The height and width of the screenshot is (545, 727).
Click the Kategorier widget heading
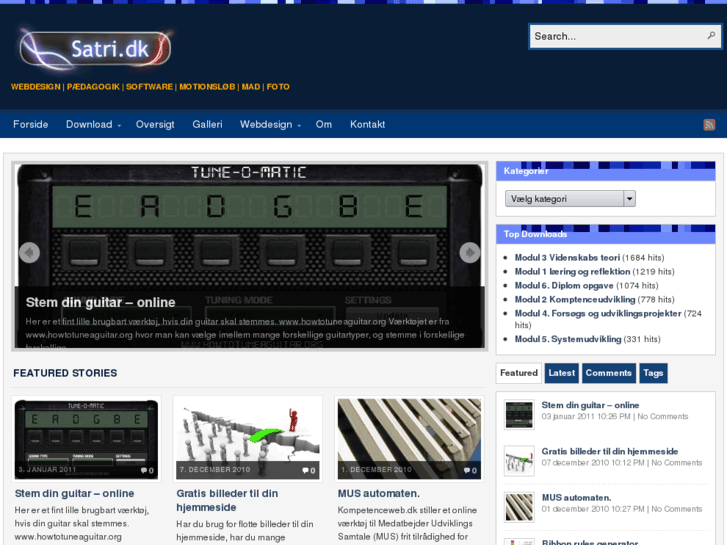526,171
